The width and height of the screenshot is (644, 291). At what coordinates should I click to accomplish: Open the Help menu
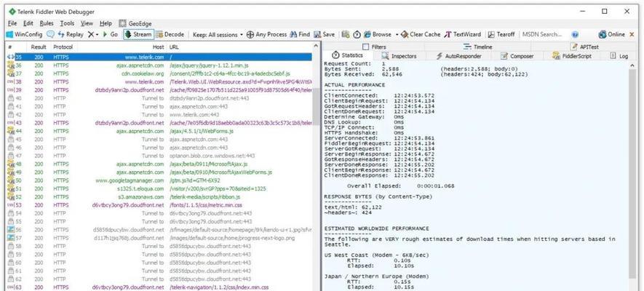(106, 23)
